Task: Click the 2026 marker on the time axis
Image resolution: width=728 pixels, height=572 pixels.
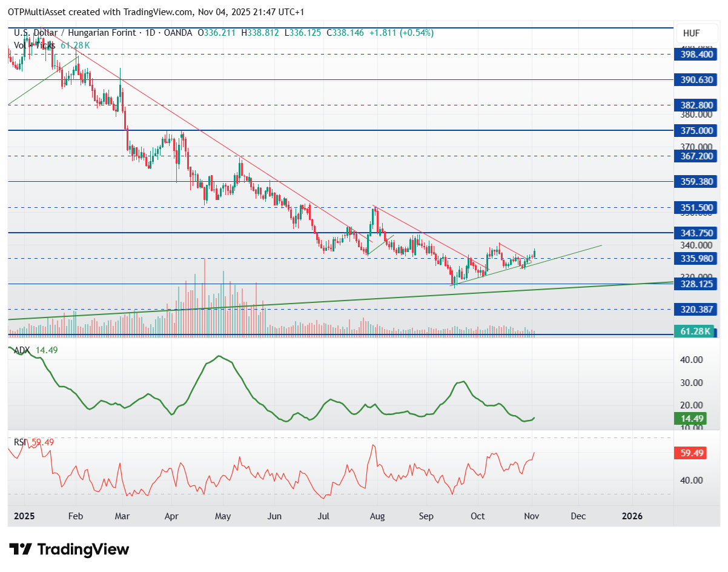Action: point(632,516)
